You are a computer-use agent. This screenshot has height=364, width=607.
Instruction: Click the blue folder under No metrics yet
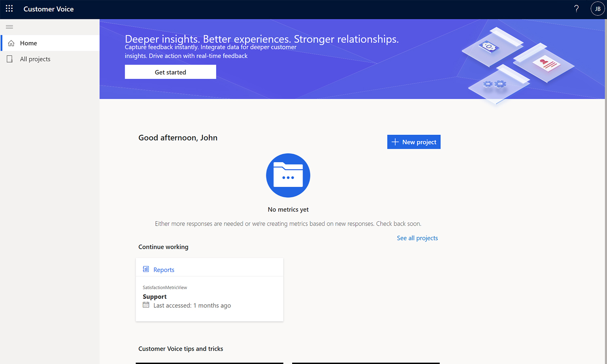click(288, 176)
